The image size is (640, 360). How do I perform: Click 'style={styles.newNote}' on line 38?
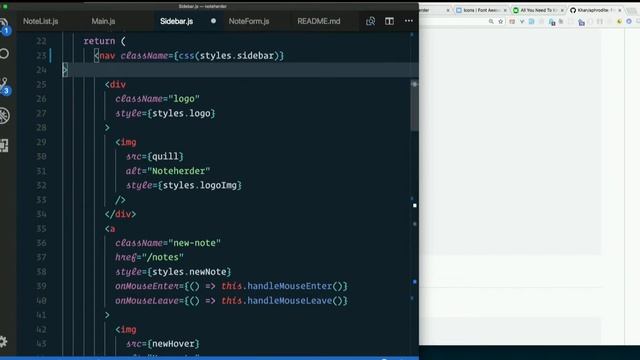(x=173, y=272)
